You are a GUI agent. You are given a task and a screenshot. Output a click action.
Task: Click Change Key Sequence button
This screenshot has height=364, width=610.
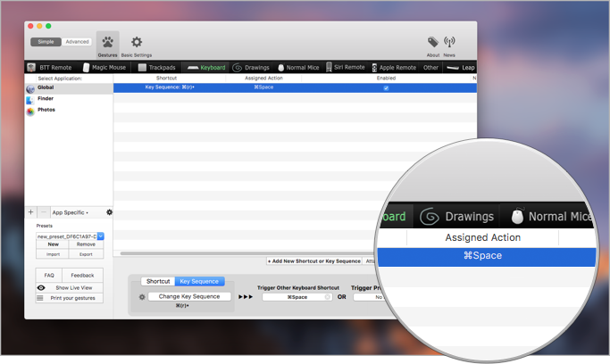(189, 296)
